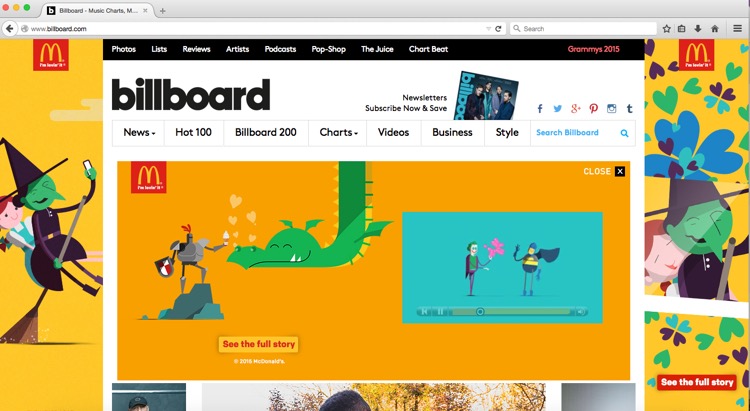Viewport: 750px width, 411px height.
Task: Click the McDonald's logo in the right sidebar ad
Action: (x=696, y=55)
